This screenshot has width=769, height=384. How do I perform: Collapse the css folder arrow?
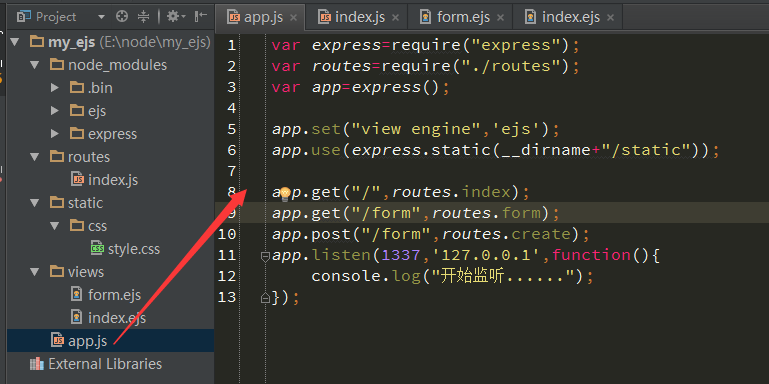click(54, 226)
